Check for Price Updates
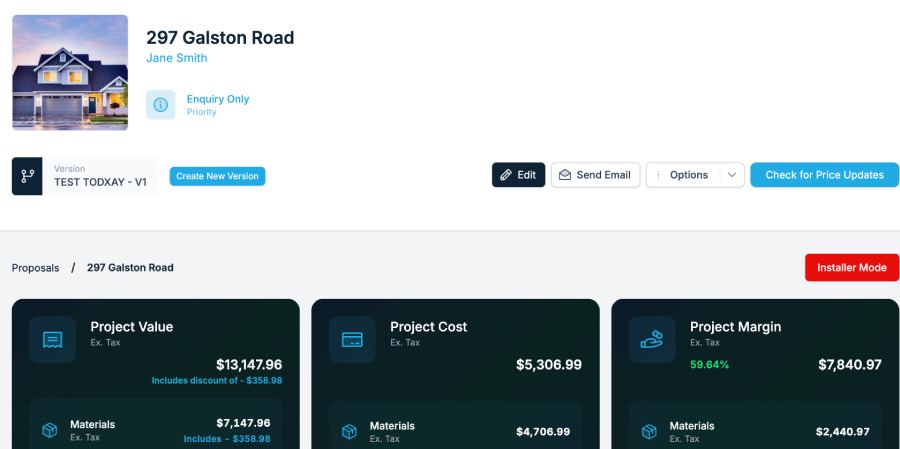This screenshot has height=449, width=900. 824,175
